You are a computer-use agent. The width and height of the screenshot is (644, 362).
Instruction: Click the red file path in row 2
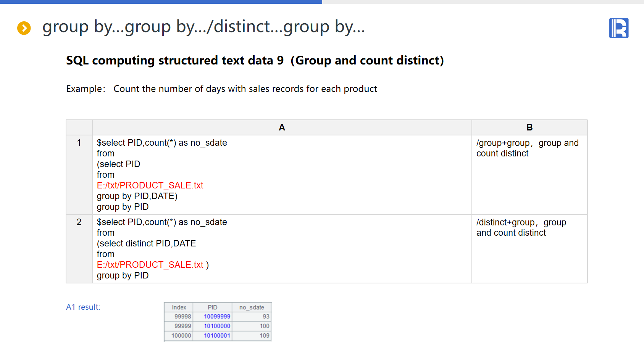(150, 265)
